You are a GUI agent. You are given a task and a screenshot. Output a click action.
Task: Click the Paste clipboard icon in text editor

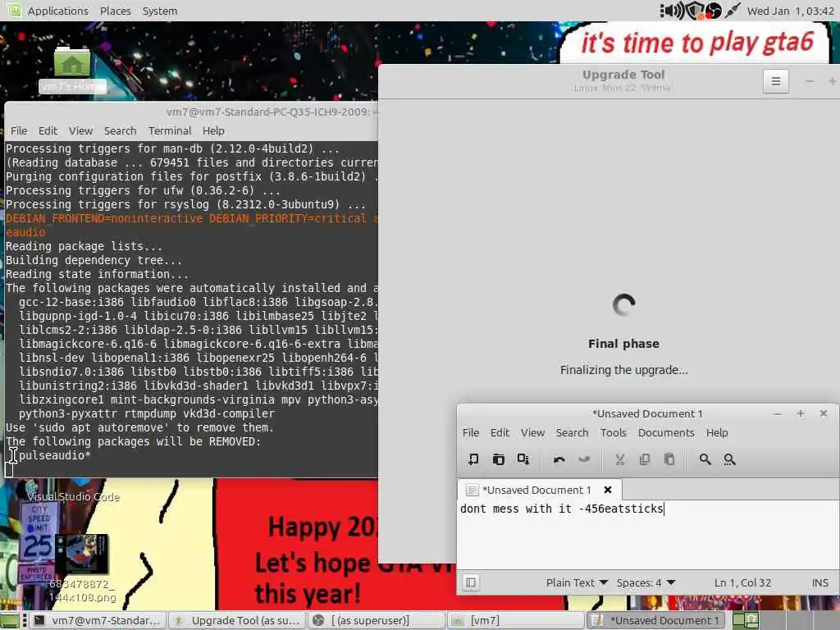669,459
